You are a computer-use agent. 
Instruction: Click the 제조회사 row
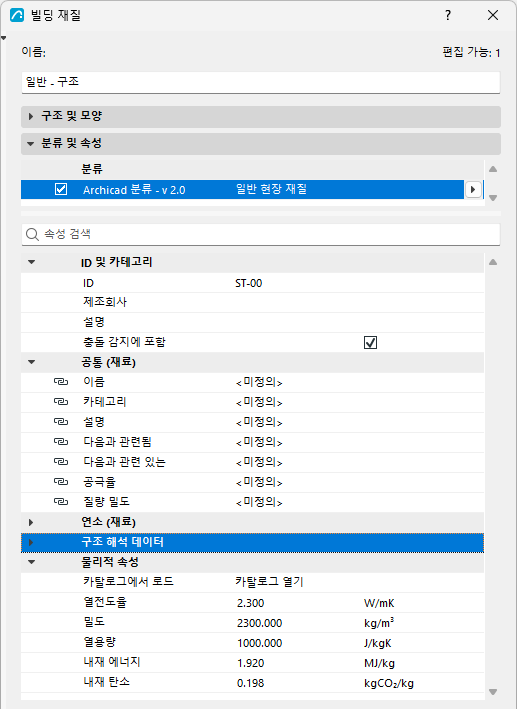click(x=252, y=303)
